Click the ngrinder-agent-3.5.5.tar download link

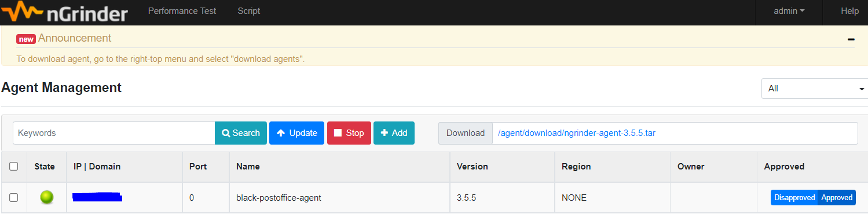pos(577,133)
